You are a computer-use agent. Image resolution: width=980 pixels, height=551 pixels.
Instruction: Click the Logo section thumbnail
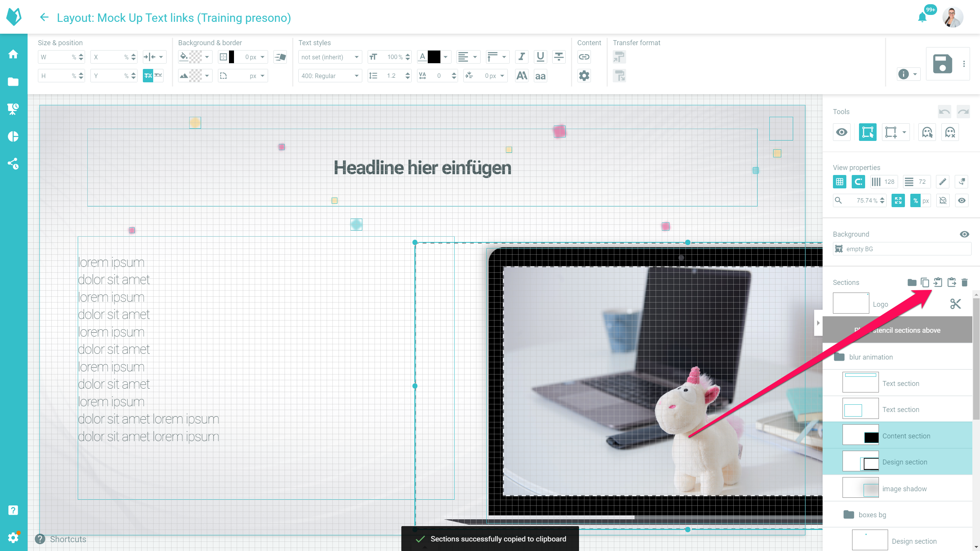tap(851, 303)
